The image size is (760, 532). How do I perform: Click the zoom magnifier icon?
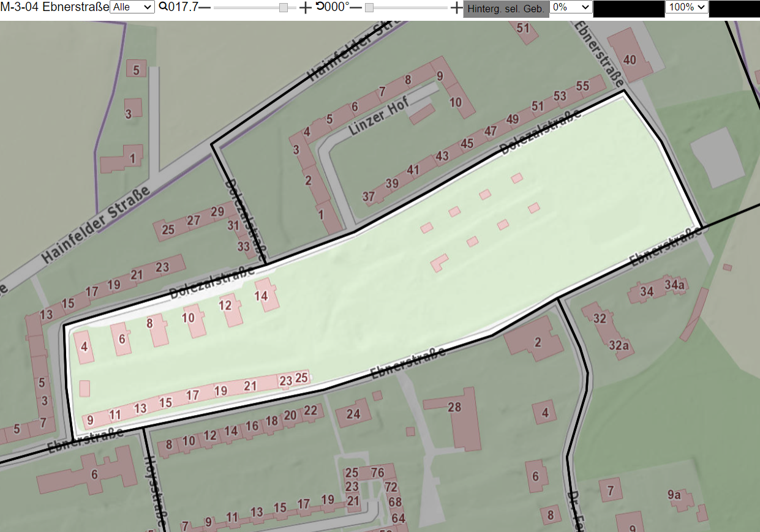tap(163, 7)
